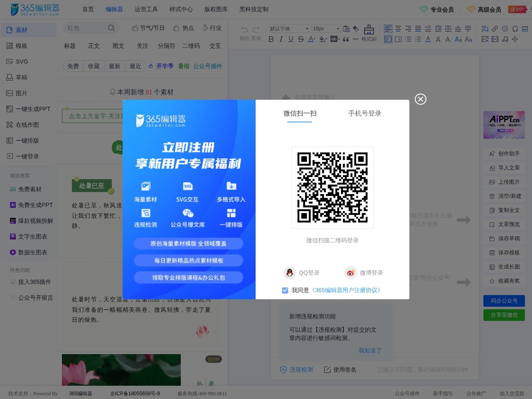The width and height of the screenshot is (532, 399).
Task: Open the font color dropdown
Action: click(x=312, y=39)
